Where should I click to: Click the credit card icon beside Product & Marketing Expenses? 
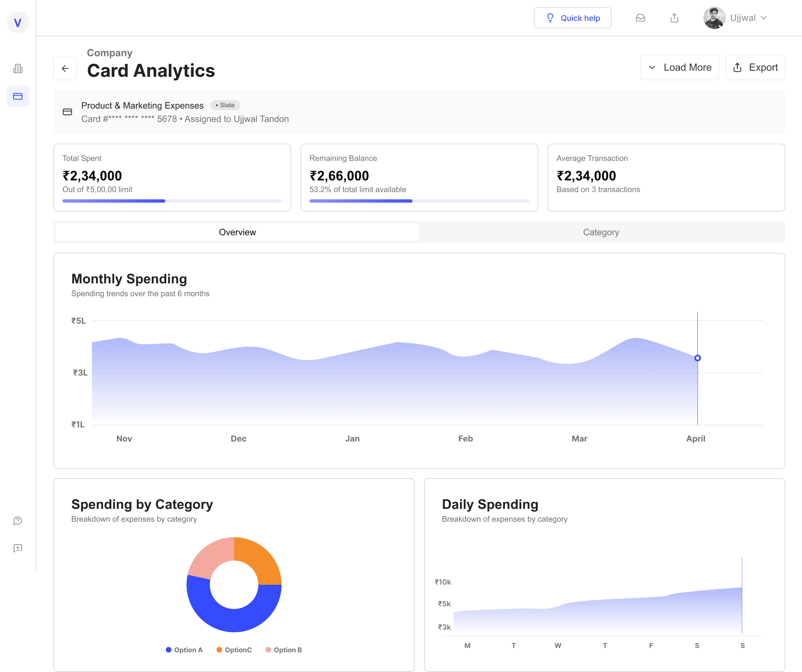pyautogui.click(x=67, y=112)
